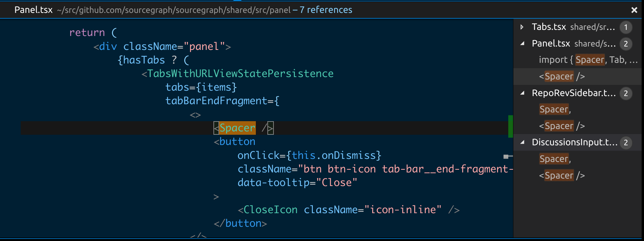Click the 'return (' line in code
The image size is (644, 241).
click(93, 33)
